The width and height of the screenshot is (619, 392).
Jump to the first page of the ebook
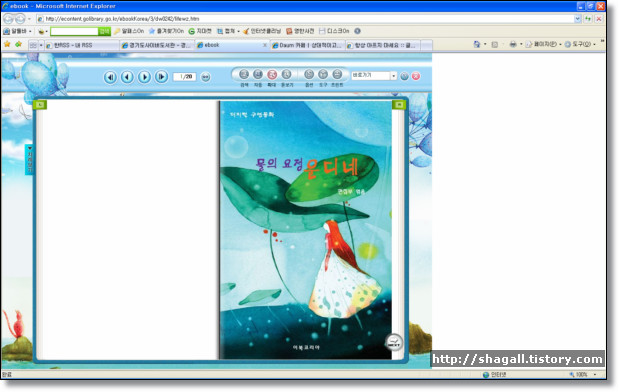point(110,77)
